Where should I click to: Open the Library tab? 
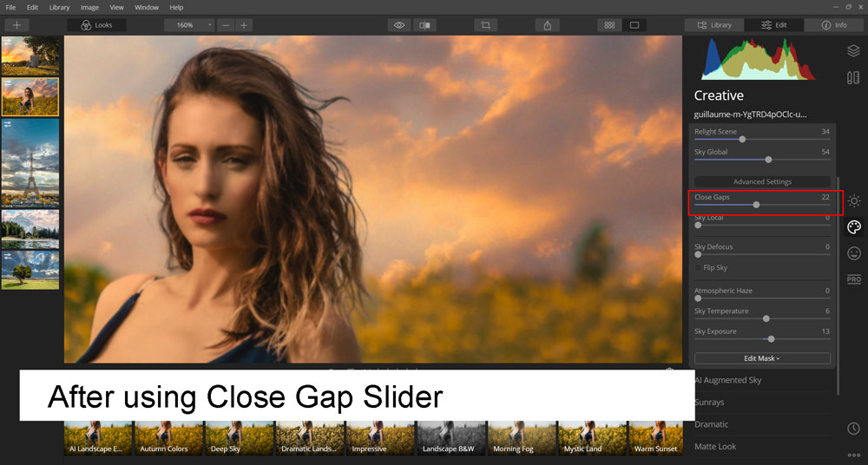pyautogui.click(x=714, y=25)
